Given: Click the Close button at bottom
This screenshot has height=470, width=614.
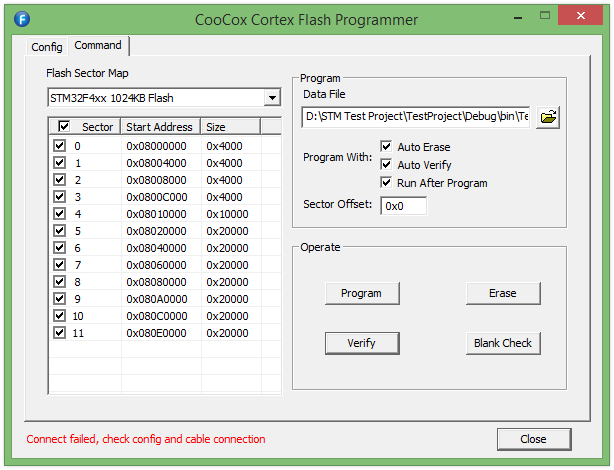Looking at the screenshot, I should (534, 439).
